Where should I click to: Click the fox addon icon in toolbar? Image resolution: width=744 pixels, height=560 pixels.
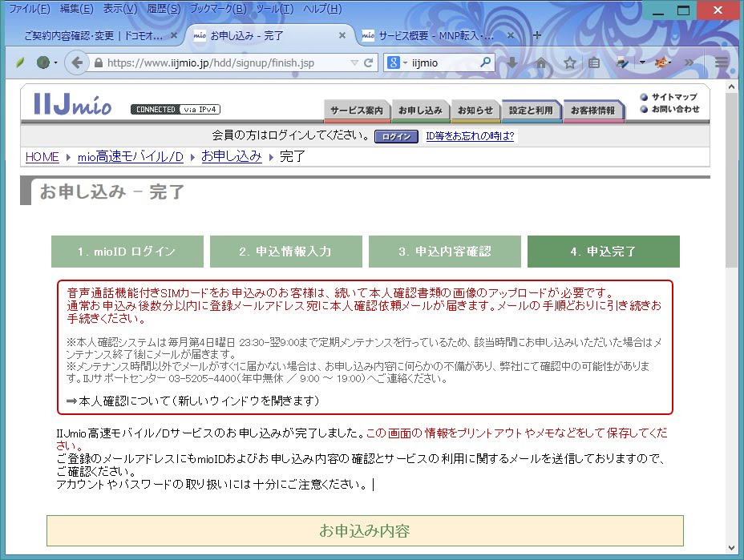(x=661, y=62)
